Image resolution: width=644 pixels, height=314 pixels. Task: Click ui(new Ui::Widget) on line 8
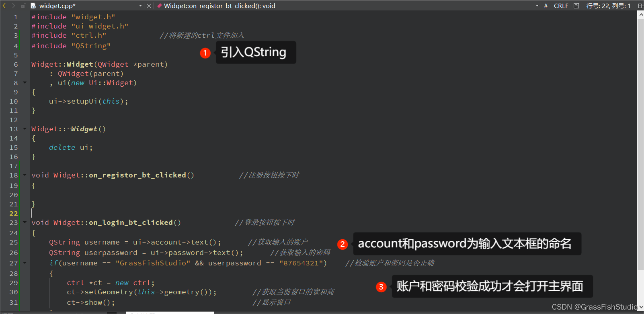coord(93,83)
